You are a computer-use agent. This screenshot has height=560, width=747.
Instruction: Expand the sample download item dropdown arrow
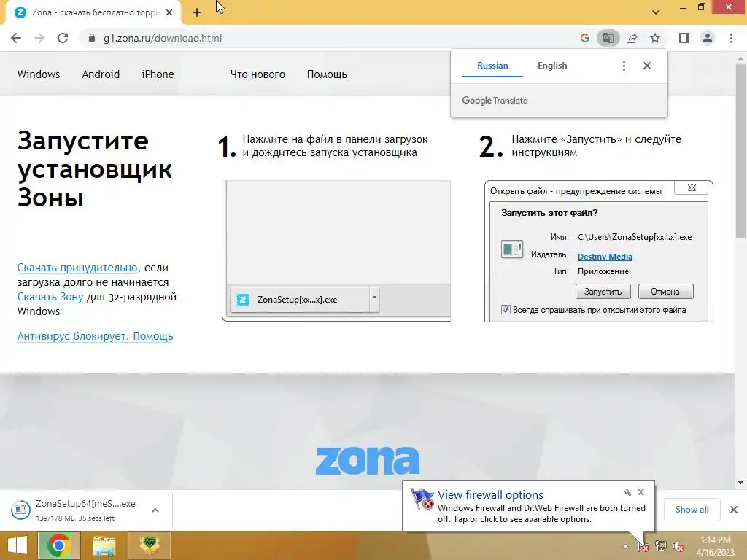pyautogui.click(x=374, y=298)
